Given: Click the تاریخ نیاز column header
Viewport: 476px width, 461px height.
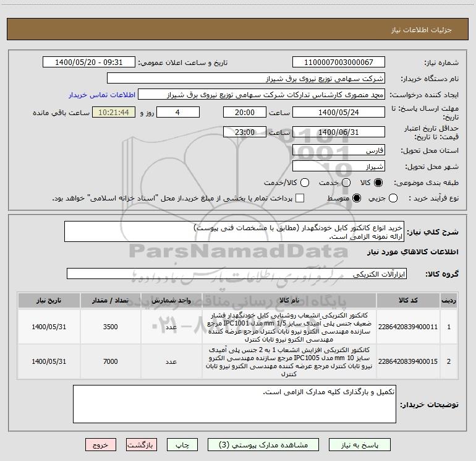Looking at the screenshot, I should click(x=49, y=300).
